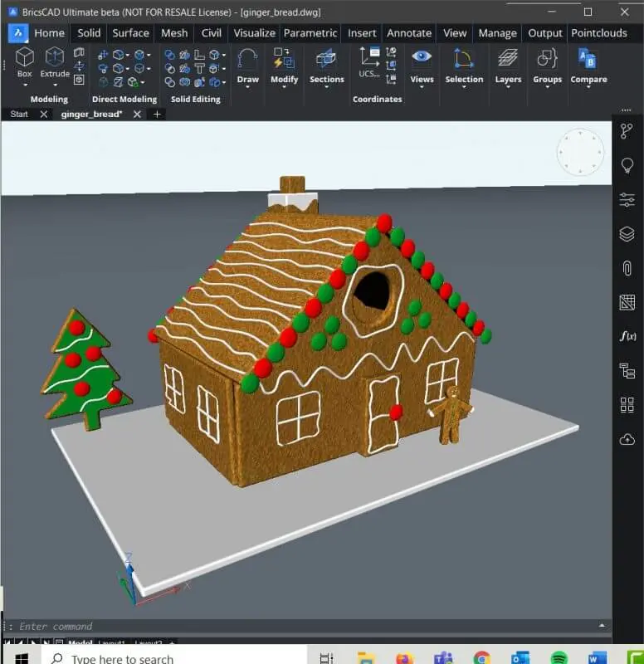Open the Mechanical Browser tree icon
Viewport: 644px width, 664px height.
627,371
